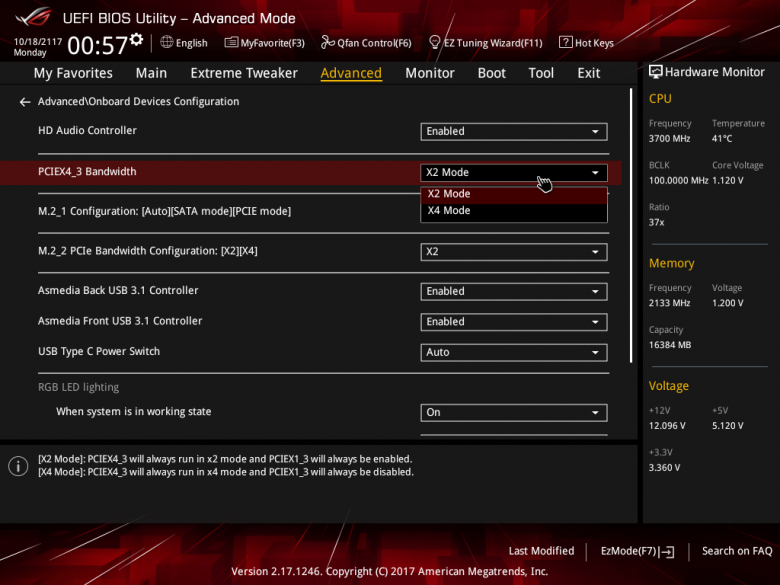Click memory capacity value 16384 MB
The image size is (780, 585).
click(x=670, y=345)
